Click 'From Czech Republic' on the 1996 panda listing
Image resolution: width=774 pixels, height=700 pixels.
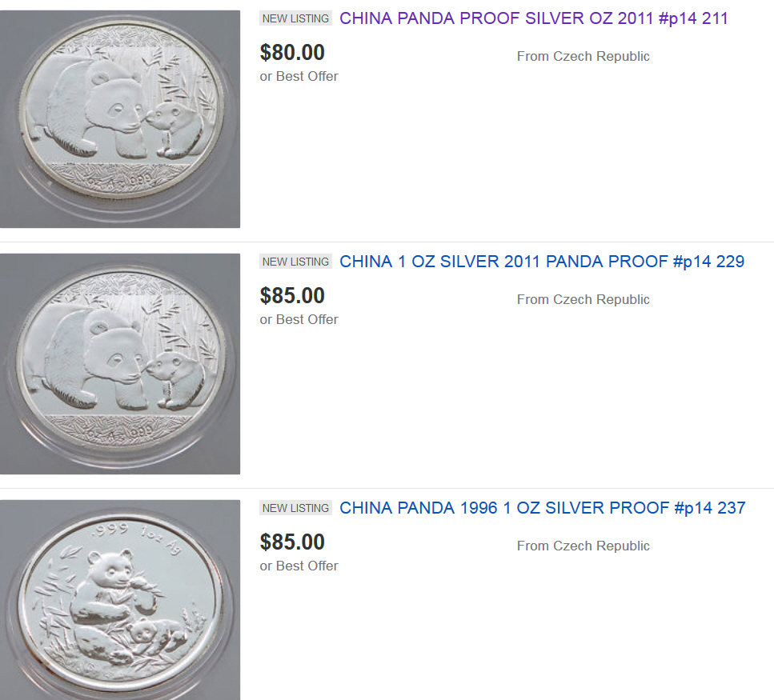(x=583, y=546)
